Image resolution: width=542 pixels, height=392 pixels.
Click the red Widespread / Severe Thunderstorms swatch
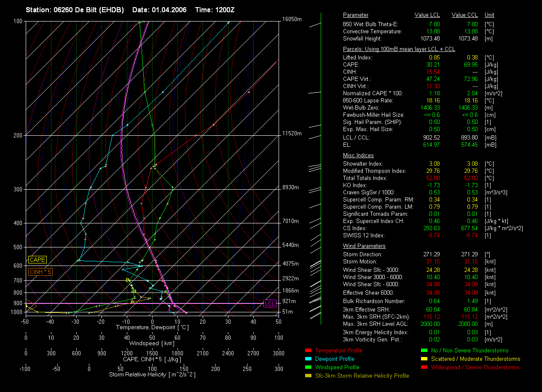[424, 367]
